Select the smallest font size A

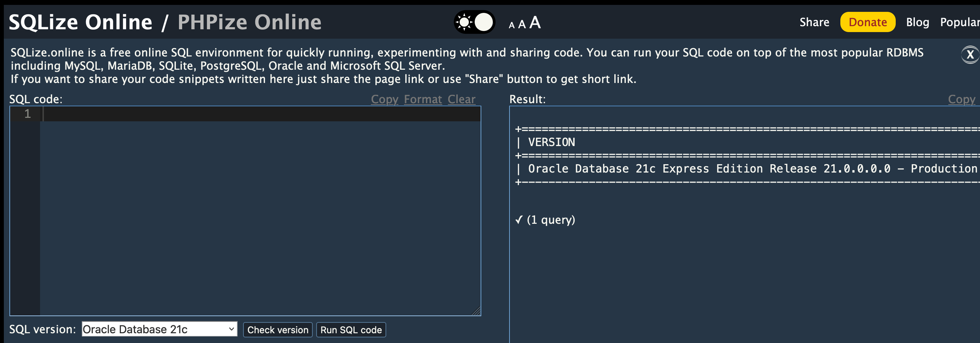point(511,25)
